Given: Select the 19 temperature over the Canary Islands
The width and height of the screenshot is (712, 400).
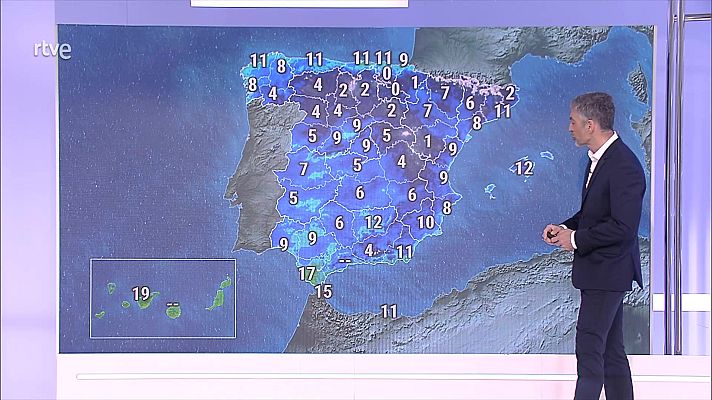Looking at the screenshot, I should 141,294.
